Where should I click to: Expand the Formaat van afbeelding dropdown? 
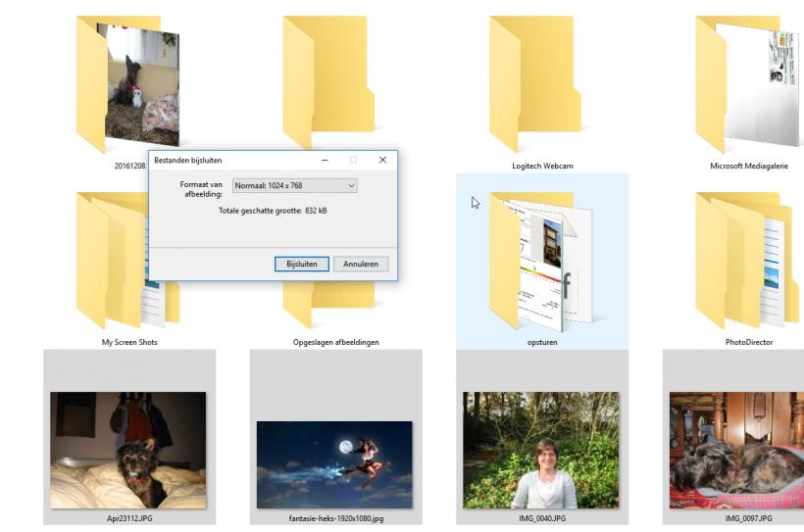294,185
